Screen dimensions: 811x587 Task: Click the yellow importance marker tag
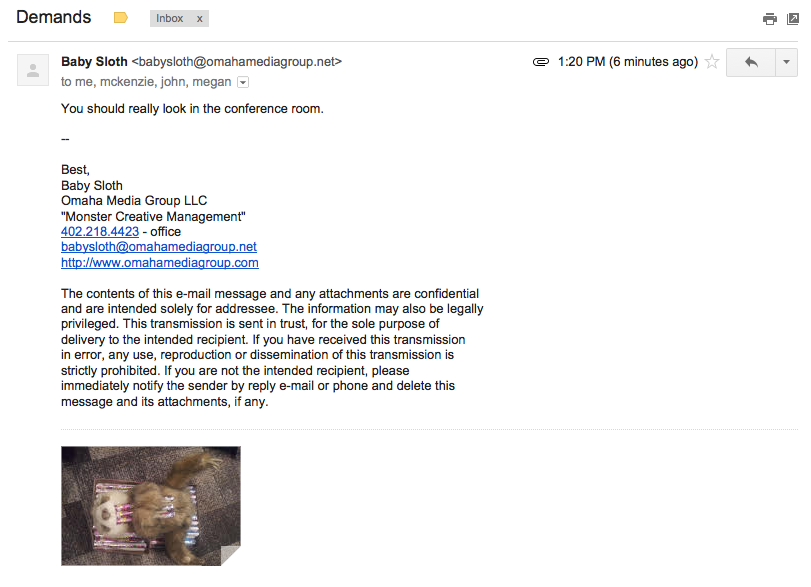pos(121,18)
